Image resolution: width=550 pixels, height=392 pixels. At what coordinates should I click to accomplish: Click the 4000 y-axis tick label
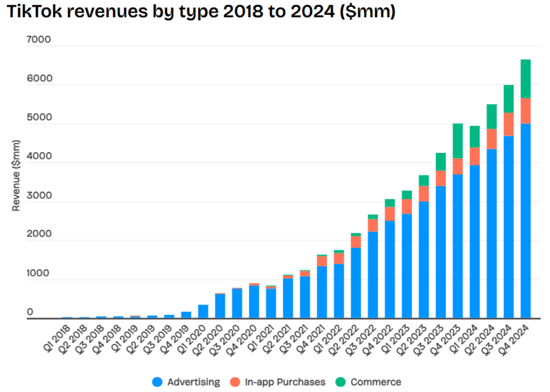tap(39, 156)
